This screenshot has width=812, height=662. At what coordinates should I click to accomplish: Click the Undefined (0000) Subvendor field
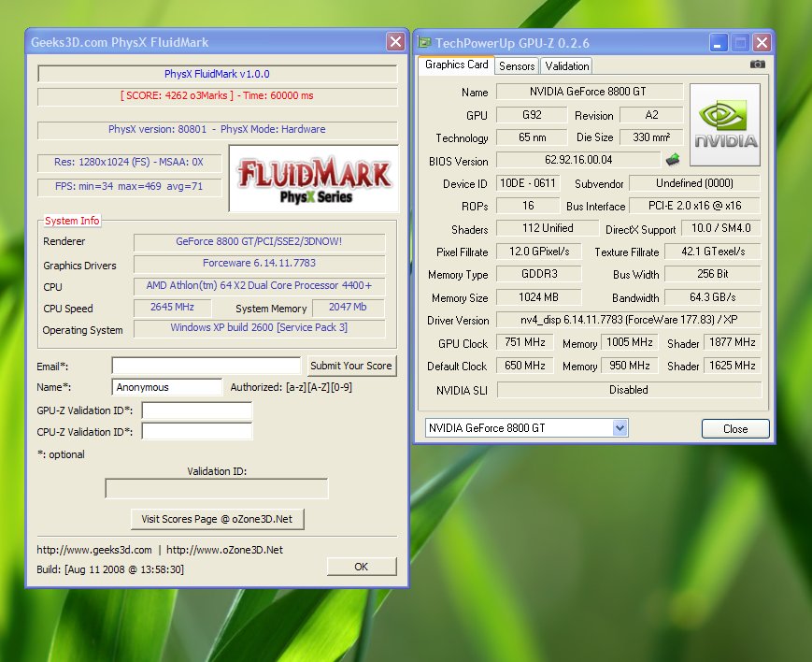(694, 183)
